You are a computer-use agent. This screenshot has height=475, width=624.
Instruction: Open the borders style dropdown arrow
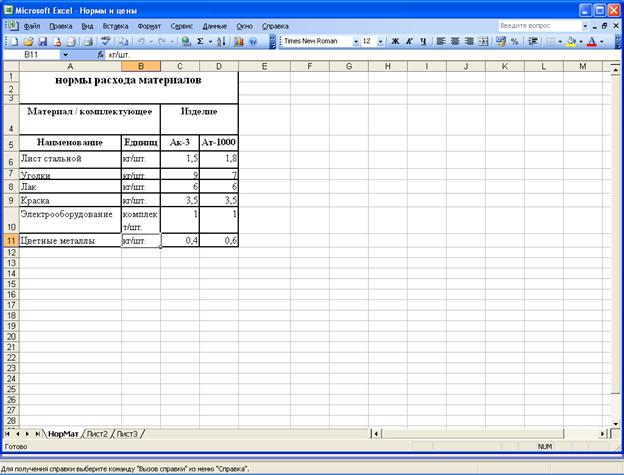(560, 41)
